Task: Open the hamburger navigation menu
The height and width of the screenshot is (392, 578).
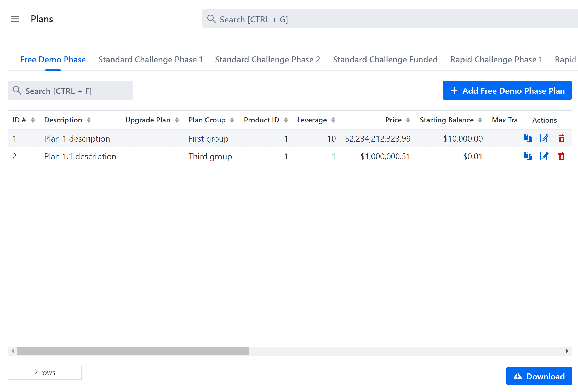Action: coord(15,19)
